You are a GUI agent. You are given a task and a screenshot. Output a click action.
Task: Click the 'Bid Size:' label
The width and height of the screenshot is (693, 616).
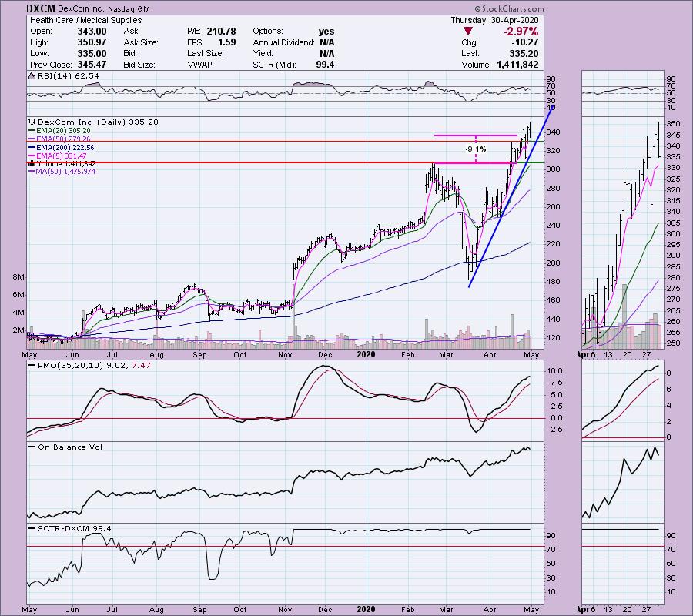[139, 65]
